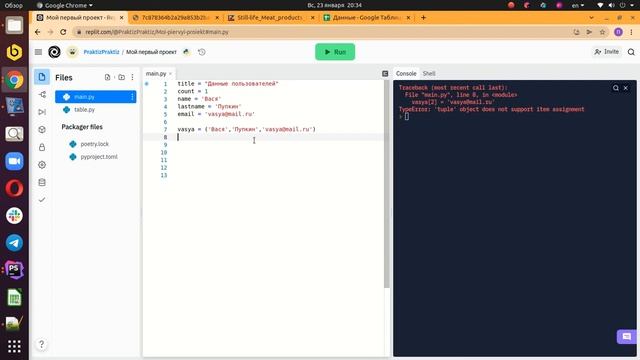Select main.py in the file tree
The image size is (640, 360).
point(96,97)
